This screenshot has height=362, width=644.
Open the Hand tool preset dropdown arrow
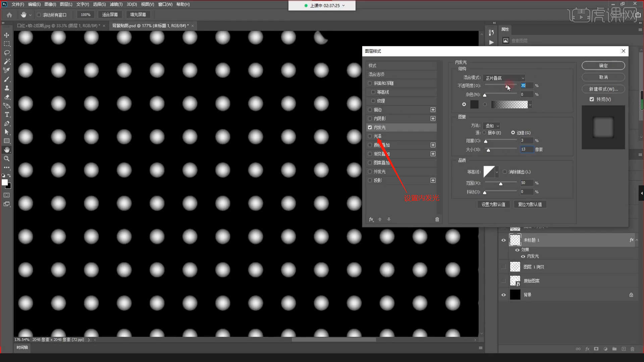30,15
